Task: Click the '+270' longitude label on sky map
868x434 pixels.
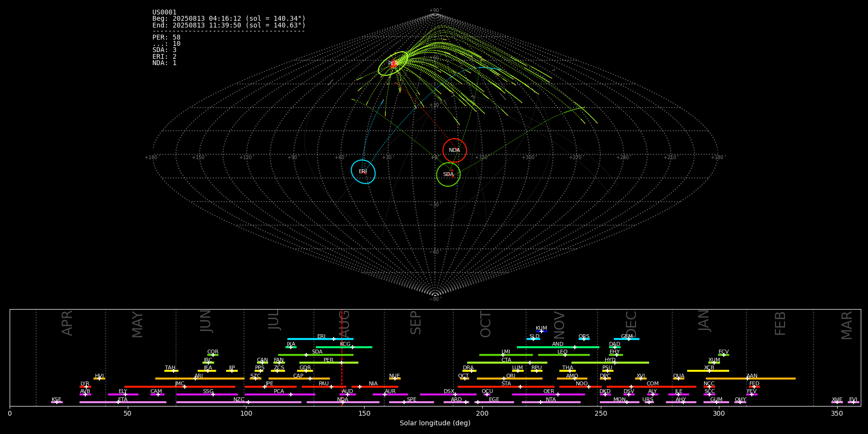Action: 575,158
